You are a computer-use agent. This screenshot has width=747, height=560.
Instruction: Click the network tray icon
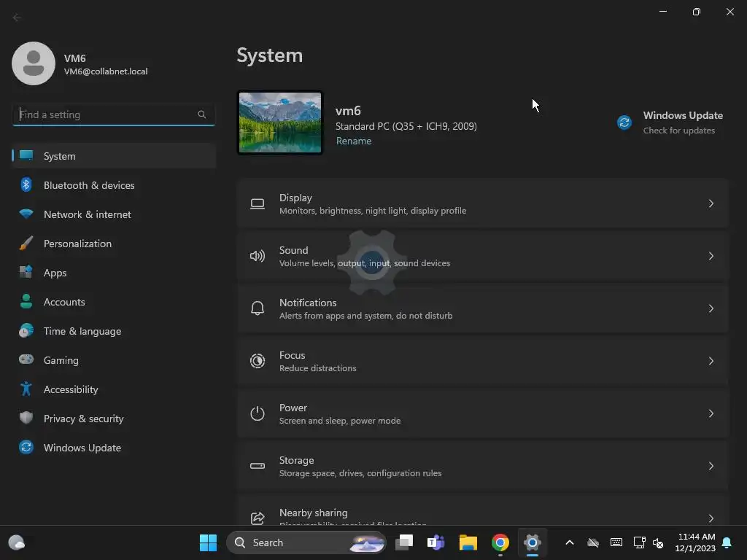pyautogui.click(x=639, y=542)
